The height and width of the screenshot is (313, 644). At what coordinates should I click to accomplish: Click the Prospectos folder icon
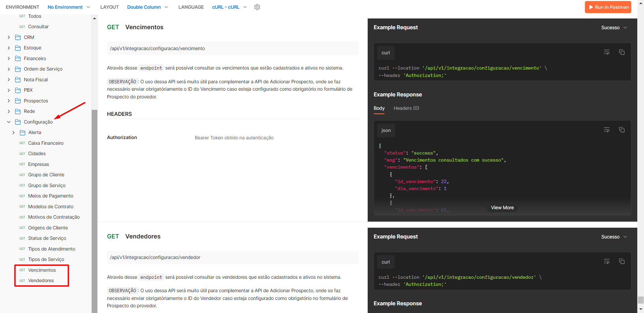point(18,101)
